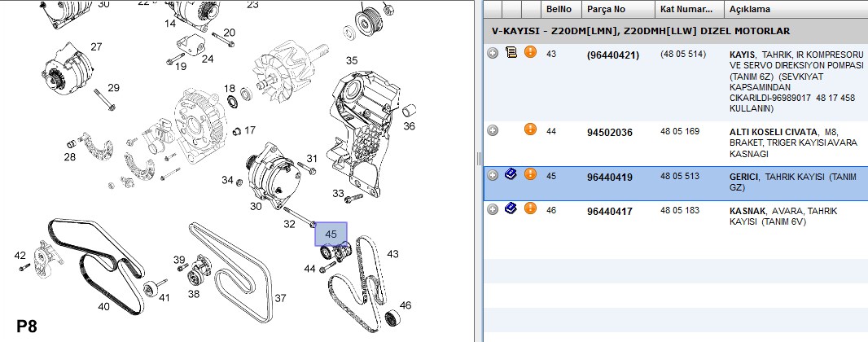Select callout 32 beside the long bolt
Viewport: 868px width, 342px height.
[x=289, y=224]
